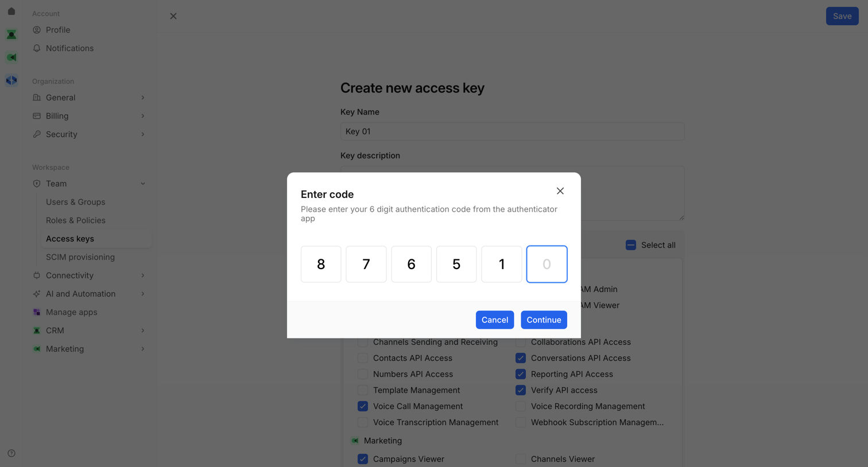Click the Notifications bell icon
The height and width of the screenshot is (467, 868).
(x=37, y=48)
